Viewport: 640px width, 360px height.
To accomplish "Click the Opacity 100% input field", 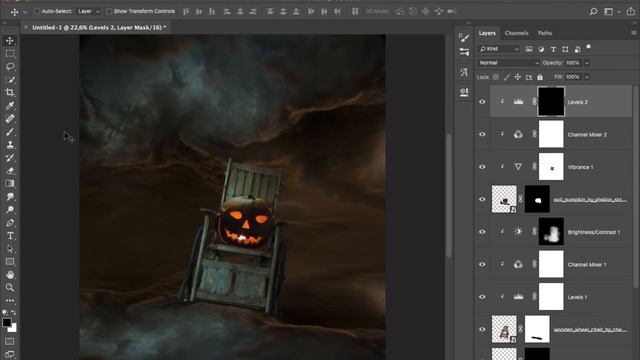I will click(573, 63).
